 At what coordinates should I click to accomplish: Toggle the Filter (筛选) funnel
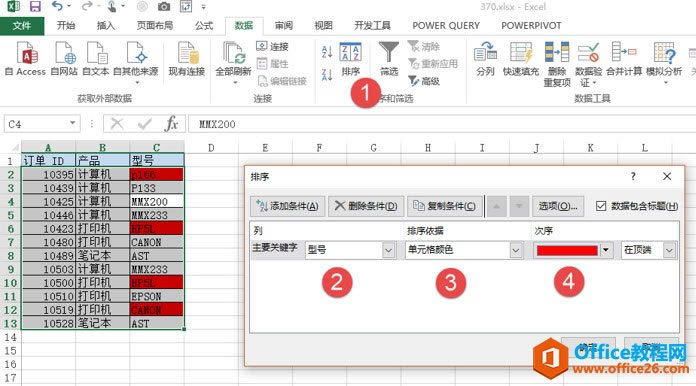(x=389, y=59)
